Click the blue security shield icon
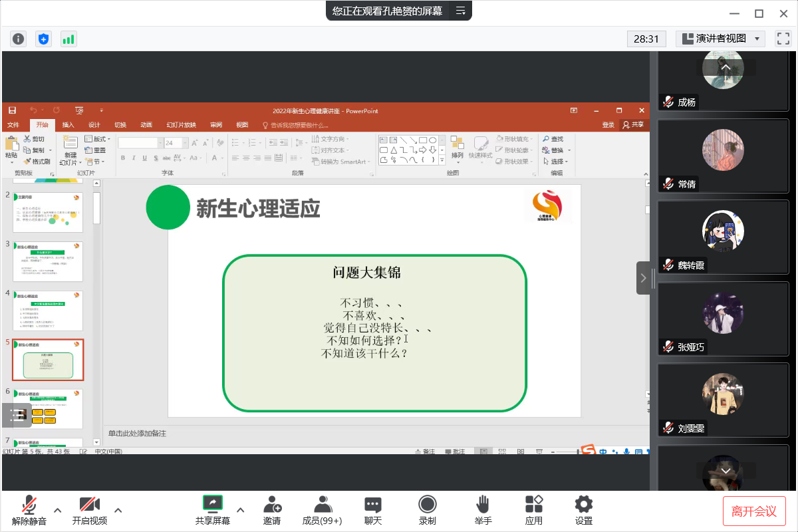The width and height of the screenshot is (798, 532). coord(43,39)
